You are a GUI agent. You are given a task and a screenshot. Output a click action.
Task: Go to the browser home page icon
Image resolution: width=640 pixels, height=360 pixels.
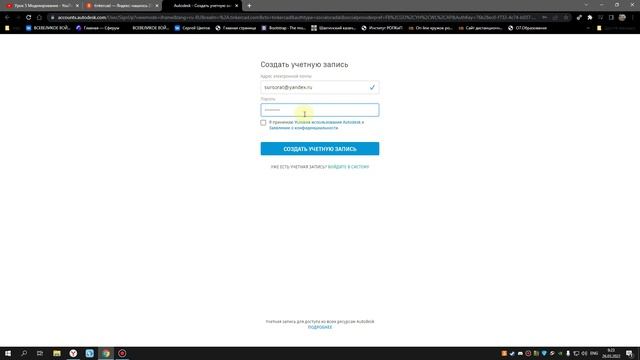pos(39,18)
